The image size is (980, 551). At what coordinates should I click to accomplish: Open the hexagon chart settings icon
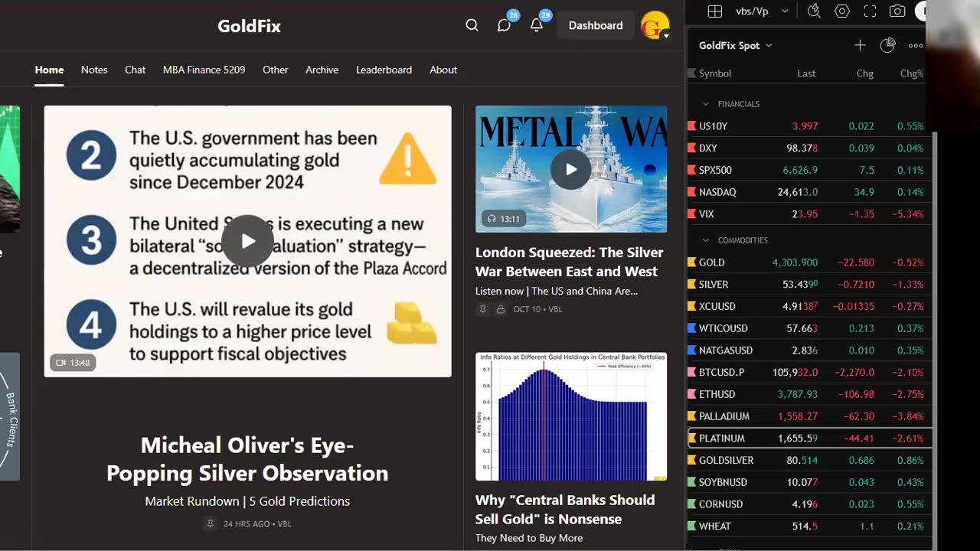pyautogui.click(x=842, y=11)
